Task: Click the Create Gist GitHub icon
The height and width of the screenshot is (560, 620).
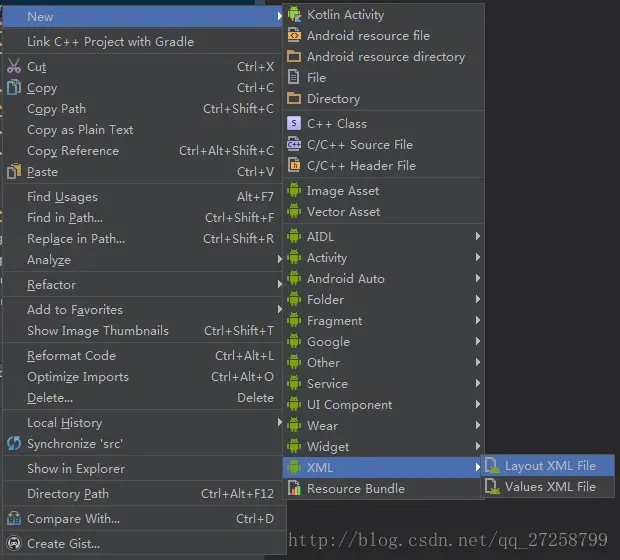Action: click(x=14, y=543)
